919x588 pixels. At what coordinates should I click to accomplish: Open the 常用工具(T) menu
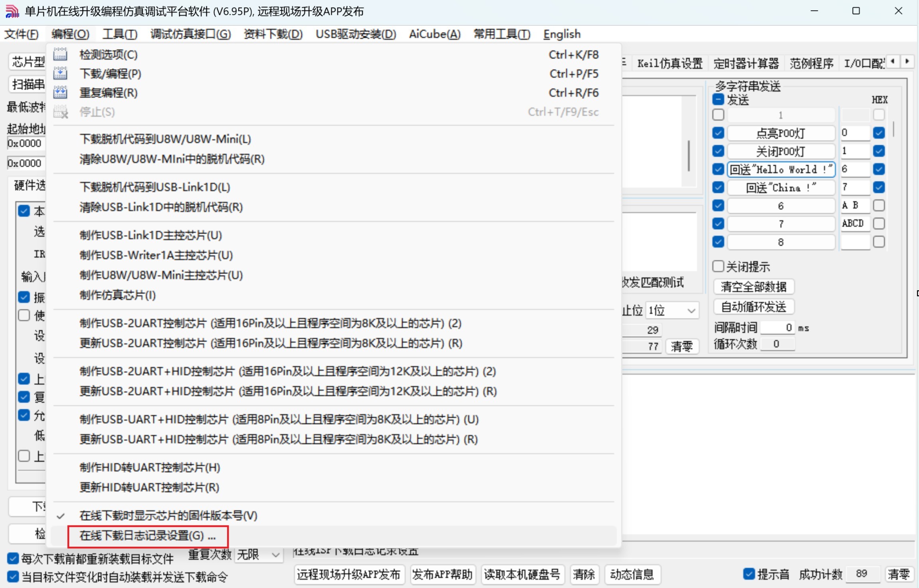(502, 34)
